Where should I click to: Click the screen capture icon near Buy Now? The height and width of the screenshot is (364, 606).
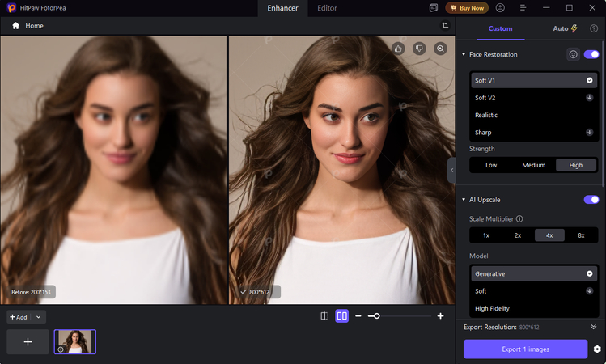(434, 8)
